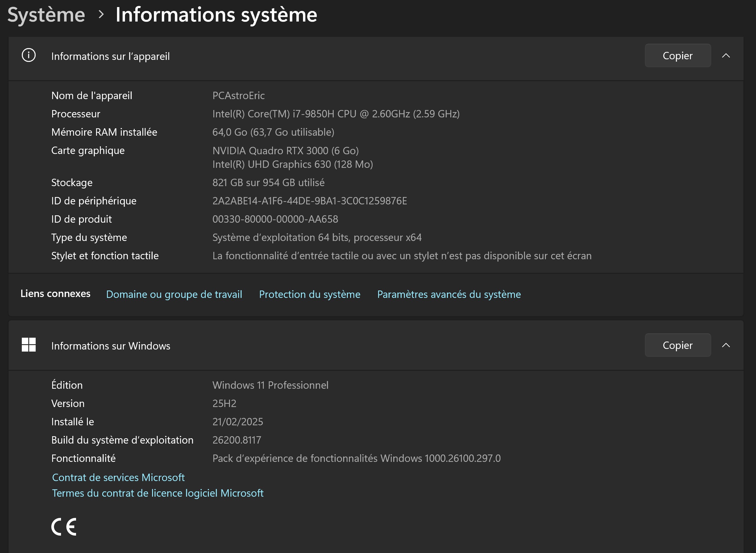Select the Intel Core i7-9850H processor value

pyautogui.click(x=336, y=114)
